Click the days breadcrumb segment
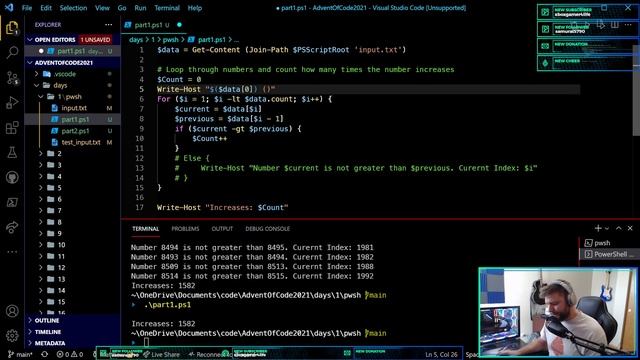Screen dimensions: 640x360 tap(136, 40)
